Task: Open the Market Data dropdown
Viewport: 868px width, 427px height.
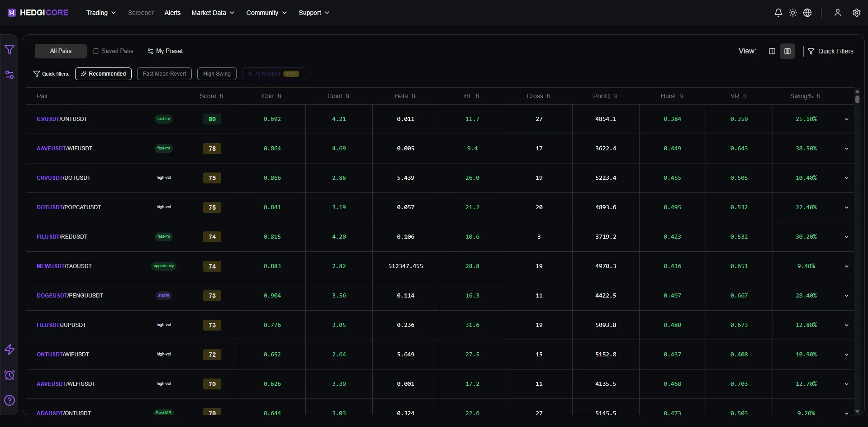Action: coord(213,13)
